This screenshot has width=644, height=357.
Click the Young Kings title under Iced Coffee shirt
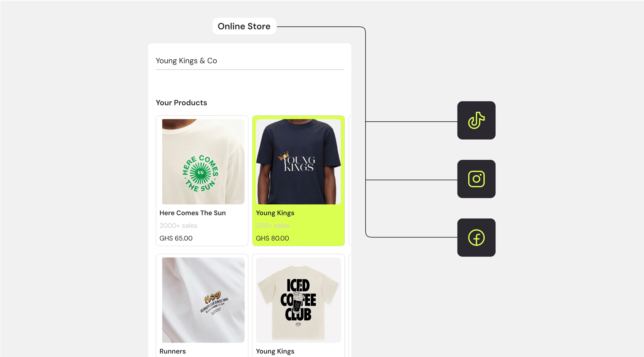coord(275,351)
